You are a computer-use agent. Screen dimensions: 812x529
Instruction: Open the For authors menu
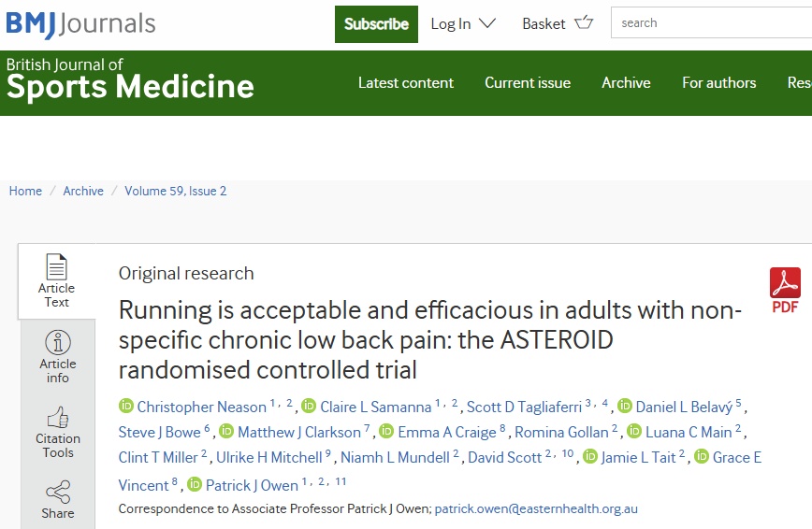(x=718, y=82)
